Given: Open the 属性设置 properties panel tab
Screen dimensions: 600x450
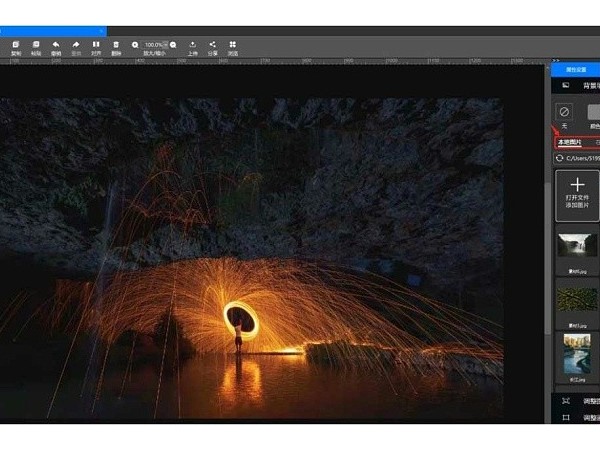Looking at the screenshot, I should pyautogui.click(x=574, y=68).
